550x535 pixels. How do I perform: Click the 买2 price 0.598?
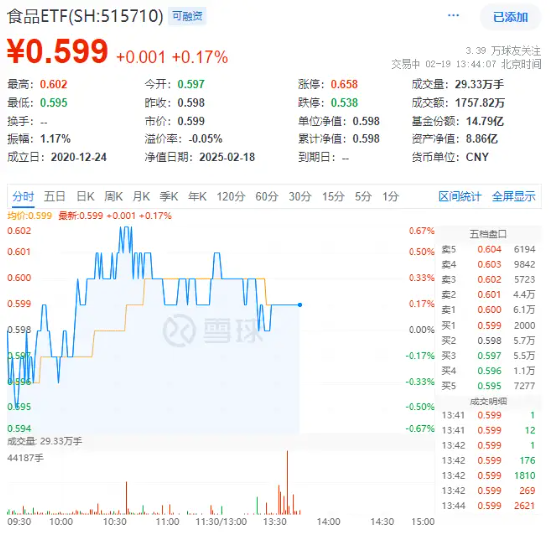tap(489, 341)
